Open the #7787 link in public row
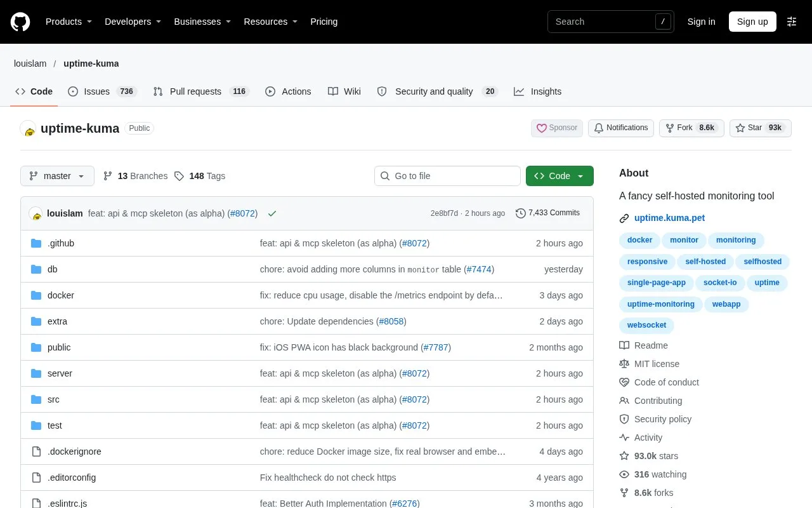The image size is (812, 508). (x=436, y=347)
